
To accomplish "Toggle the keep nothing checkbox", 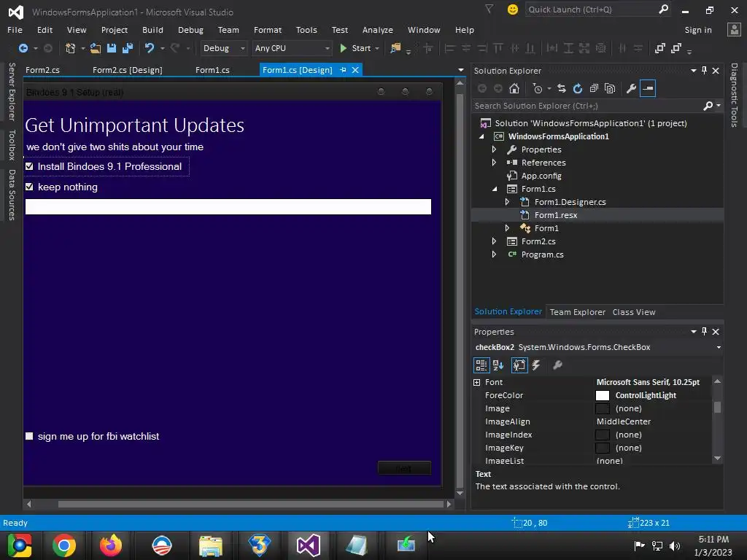I will (29, 187).
